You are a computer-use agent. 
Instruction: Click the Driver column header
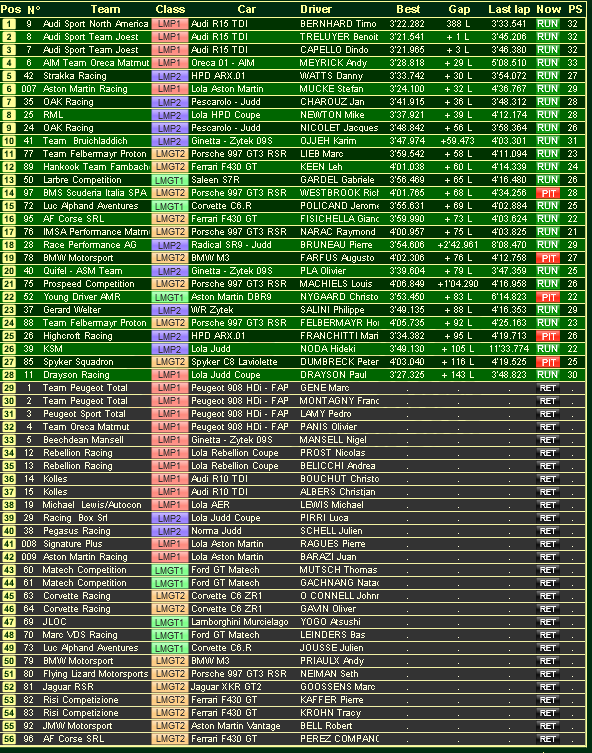coord(315,9)
